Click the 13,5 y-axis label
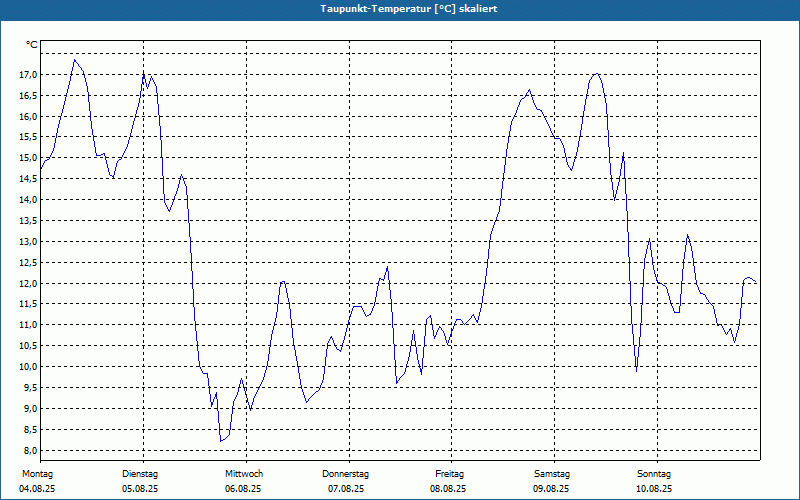This screenshot has width=800, height=500. coord(28,221)
